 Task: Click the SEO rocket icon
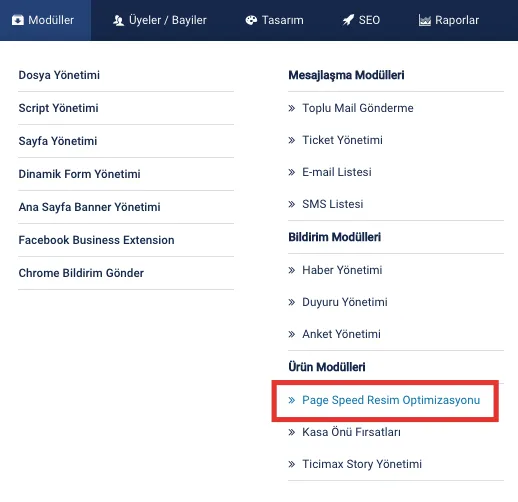pyautogui.click(x=348, y=20)
